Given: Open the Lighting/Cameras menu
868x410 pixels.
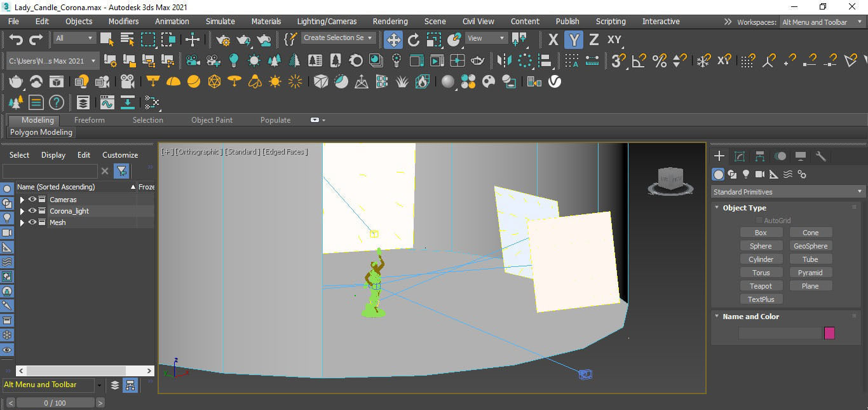Looking at the screenshot, I should click(327, 21).
